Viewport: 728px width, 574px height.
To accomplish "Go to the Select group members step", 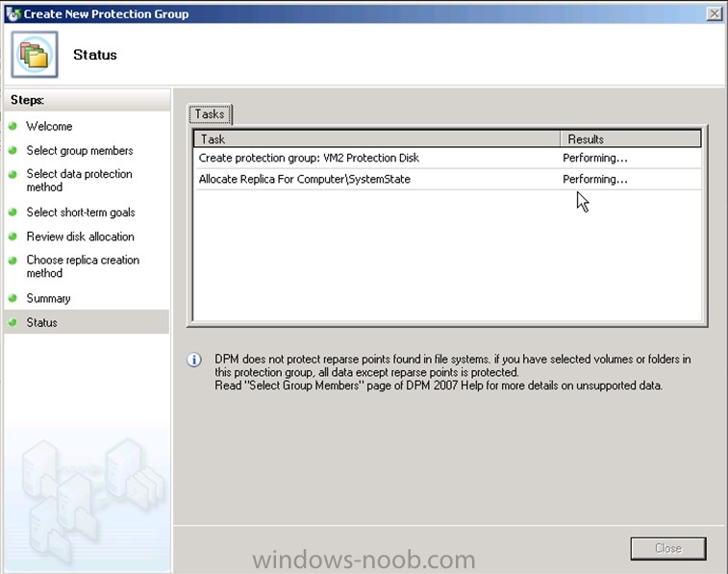I will [80, 150].
